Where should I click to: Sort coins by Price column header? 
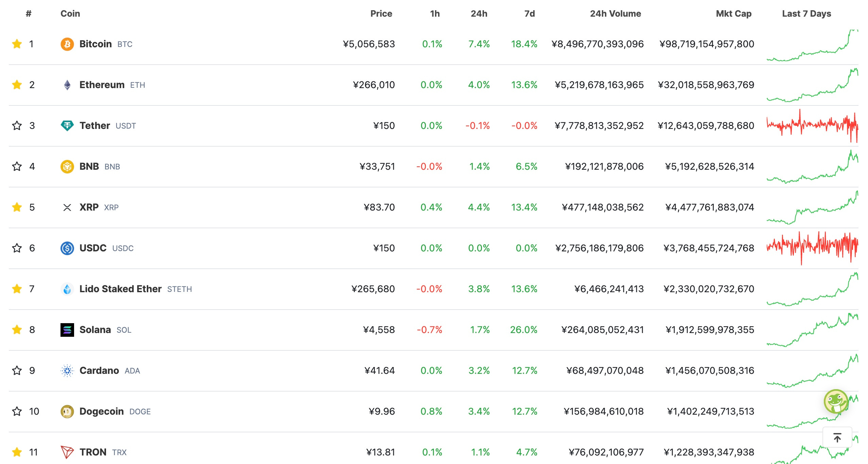[x=381, y=14]
